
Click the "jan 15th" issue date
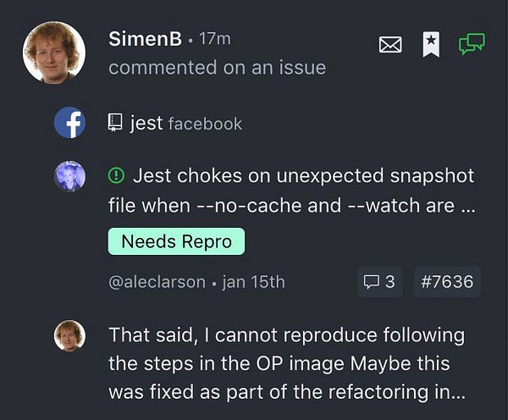[253, 282]
